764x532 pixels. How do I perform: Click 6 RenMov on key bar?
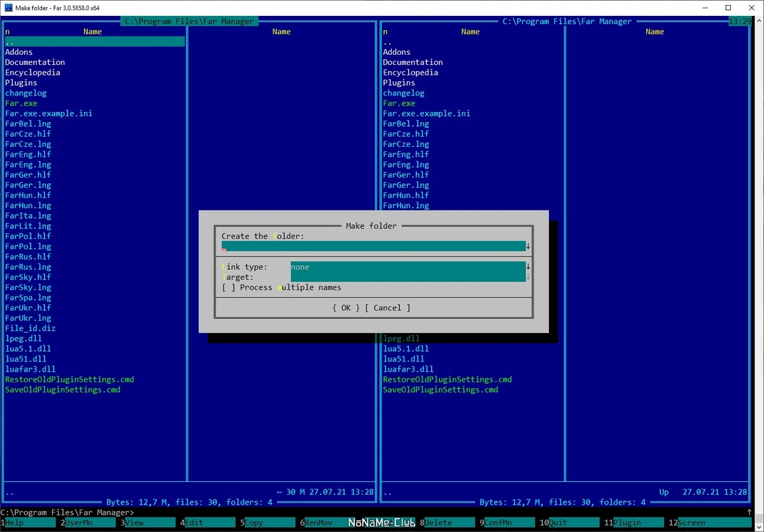click(322, 522)
